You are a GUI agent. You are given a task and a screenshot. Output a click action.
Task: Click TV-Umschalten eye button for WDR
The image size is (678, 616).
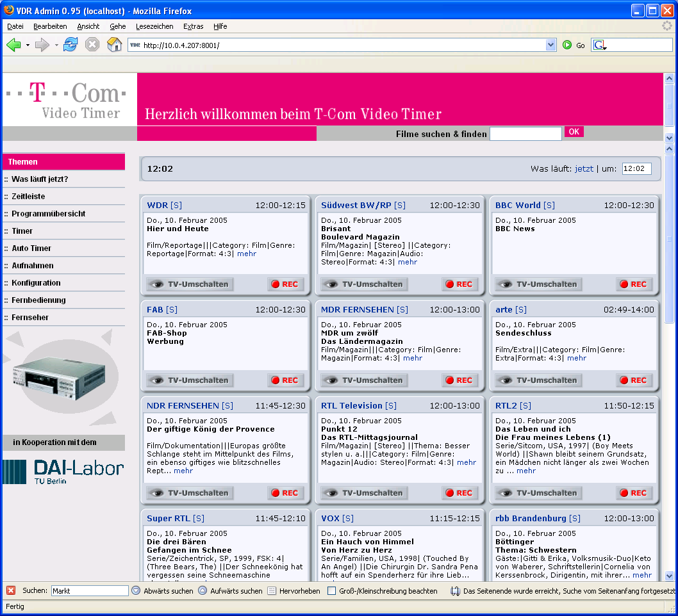point(190,284)
